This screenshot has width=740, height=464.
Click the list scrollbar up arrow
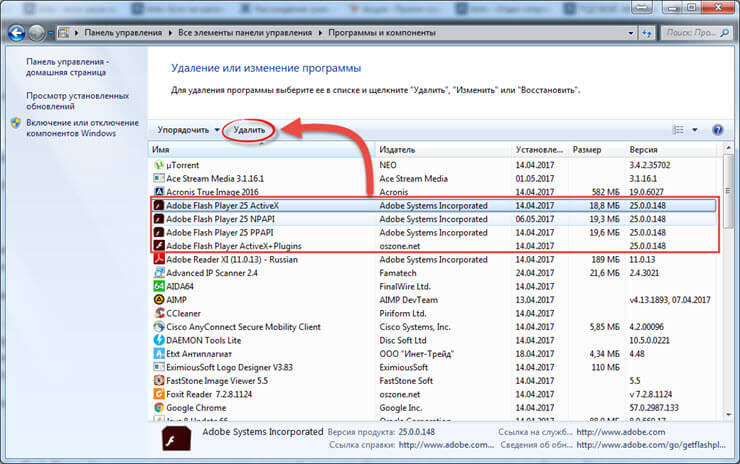[728, 148]
